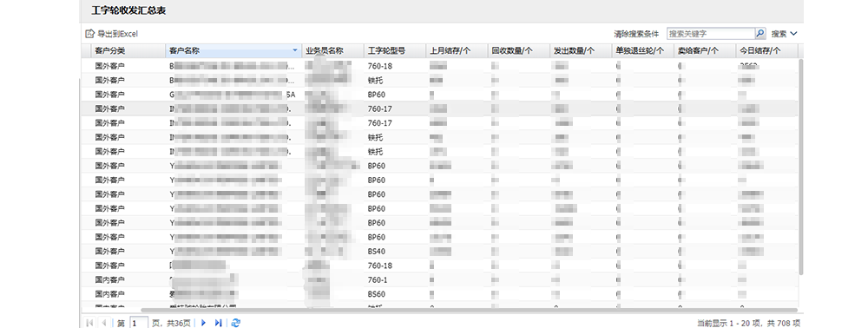Viewport: 868px width, 328px height.
Task: Select the 760-1 model cell
Action: 378,280
